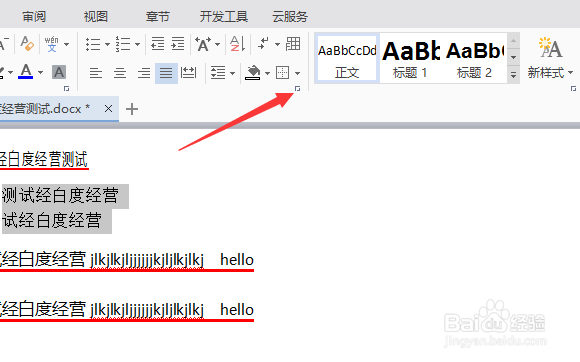580x362 pixels.
Task: Open the 开发工具 ribbon tab
Action: (x=224, y=17)
